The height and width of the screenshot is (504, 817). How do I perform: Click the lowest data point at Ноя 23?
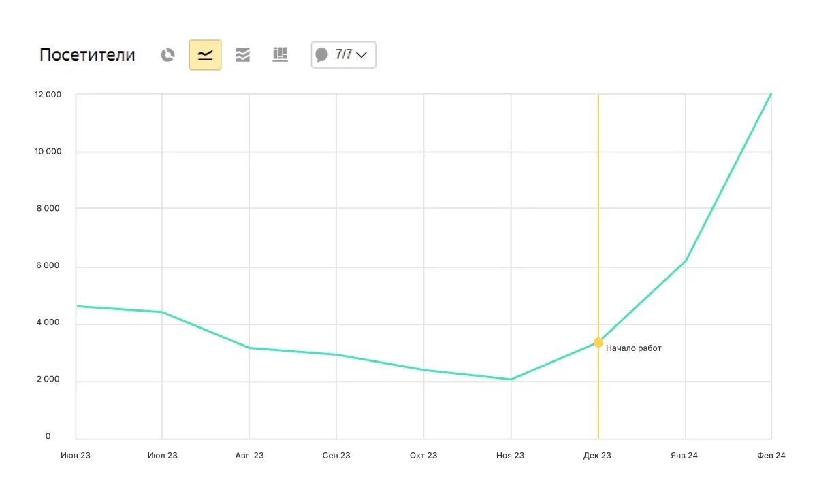tap(511, 380)
